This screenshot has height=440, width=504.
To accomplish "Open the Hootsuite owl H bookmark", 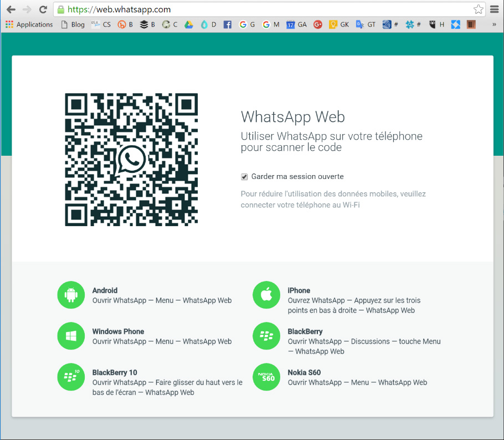I will [x=436, y=24].
